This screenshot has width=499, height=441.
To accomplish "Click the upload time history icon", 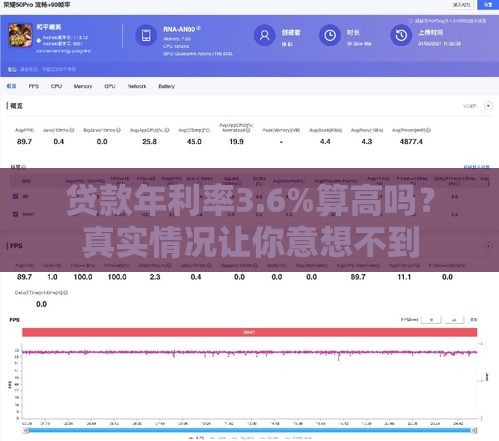I will [401, 35].
